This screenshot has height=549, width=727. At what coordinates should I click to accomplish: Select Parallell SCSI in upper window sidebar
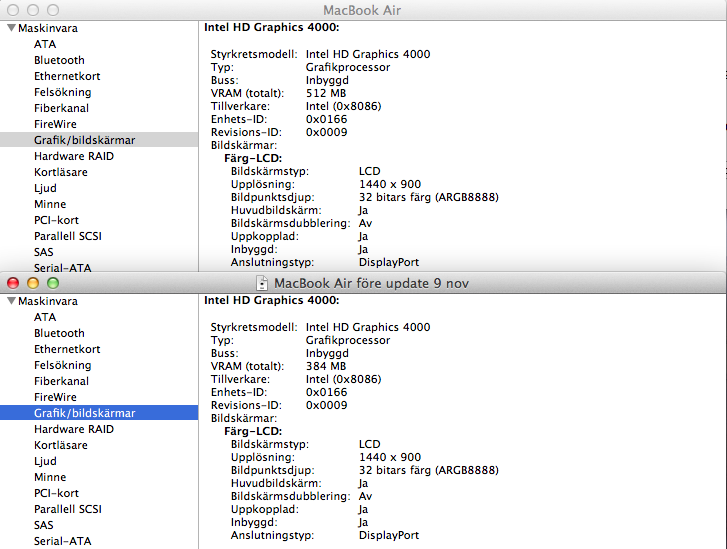pyautogui.click(x=68, y=236)
